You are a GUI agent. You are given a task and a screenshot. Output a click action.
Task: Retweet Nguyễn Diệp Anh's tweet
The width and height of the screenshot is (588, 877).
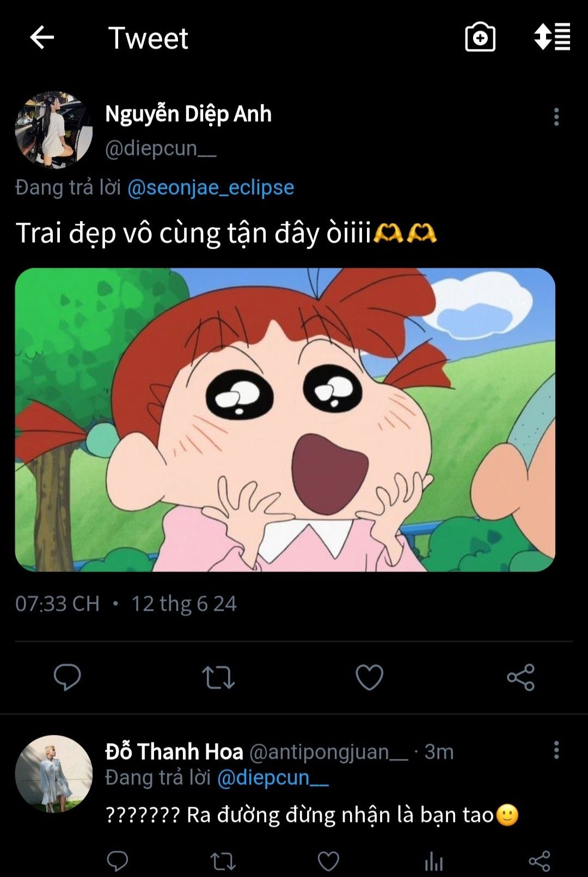(218, 678)
